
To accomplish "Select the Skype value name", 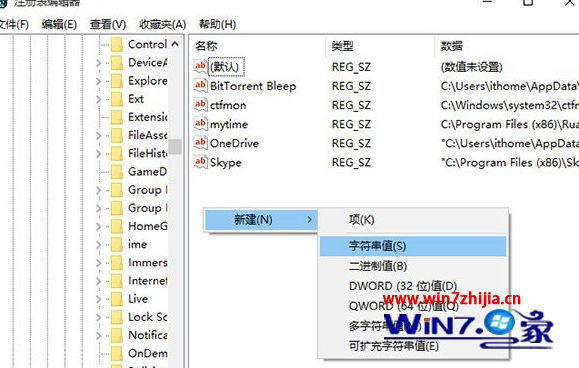I will 226,162.
